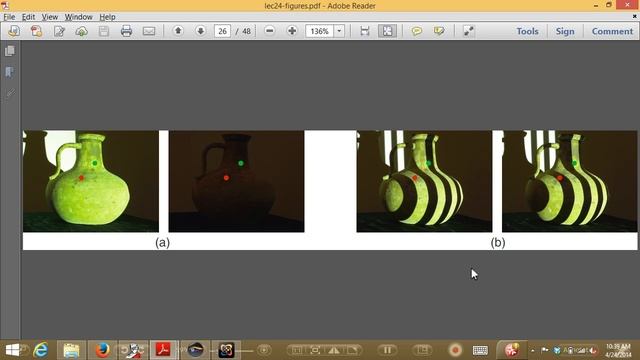This screenshot has width=640, height=360.
Task: Print the document with printer icon
Action: 126,31
